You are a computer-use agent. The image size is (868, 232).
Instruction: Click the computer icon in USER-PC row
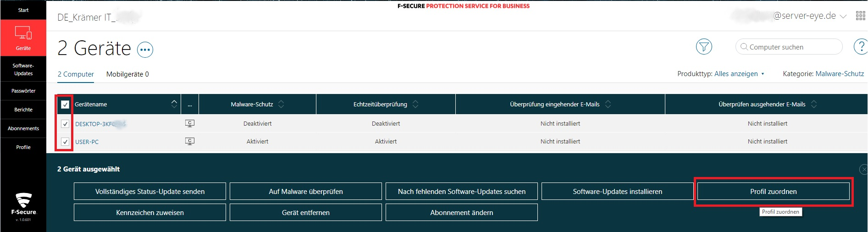coord(190,141)
